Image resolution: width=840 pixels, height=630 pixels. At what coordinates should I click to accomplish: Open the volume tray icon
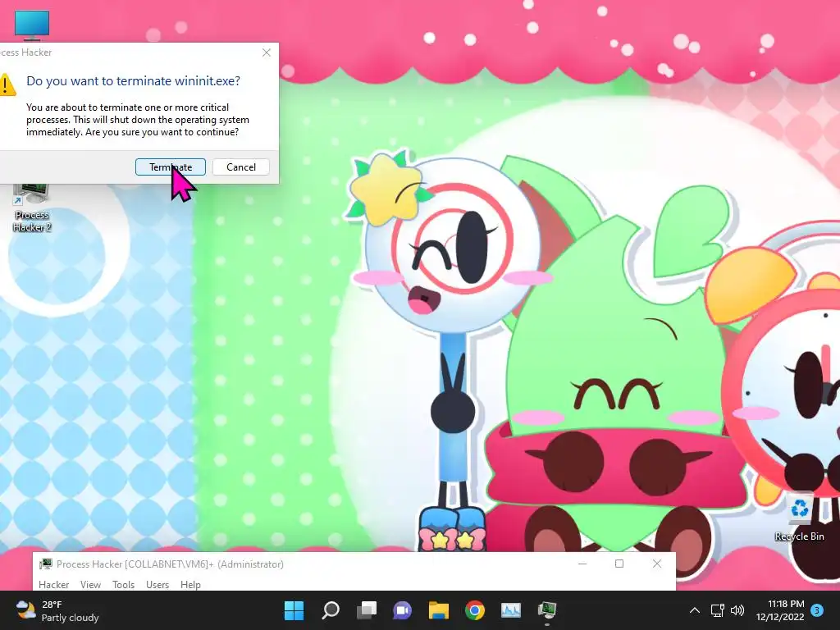point(737,610)
